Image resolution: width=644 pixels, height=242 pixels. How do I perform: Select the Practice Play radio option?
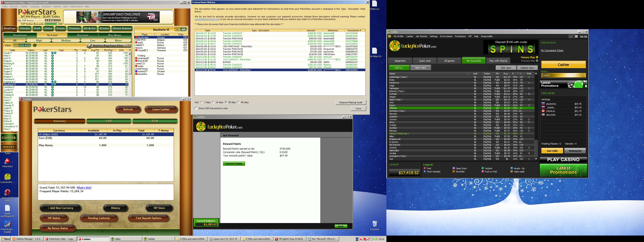click(537, 61)
